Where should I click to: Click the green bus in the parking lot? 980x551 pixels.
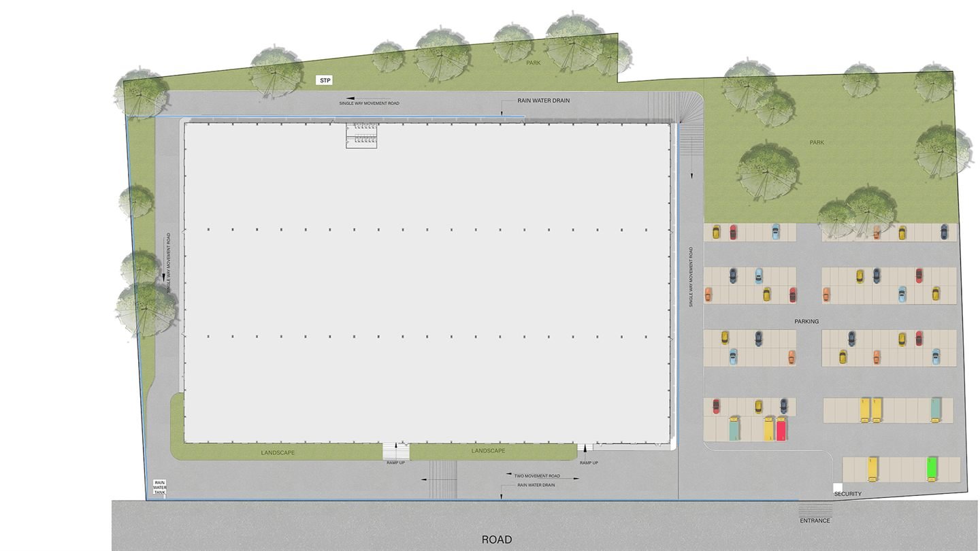[932, 469]
